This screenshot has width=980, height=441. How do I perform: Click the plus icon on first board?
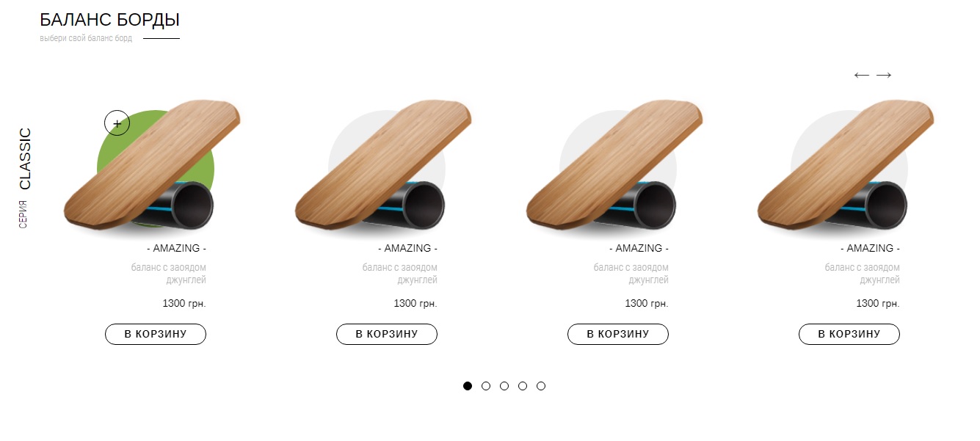click(117, 123)
